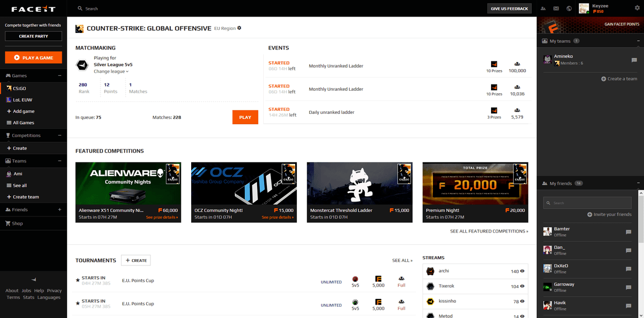Click star icon of first E.U. Points Cup
Screen dimensions: 644x318
tap(78, 280)
